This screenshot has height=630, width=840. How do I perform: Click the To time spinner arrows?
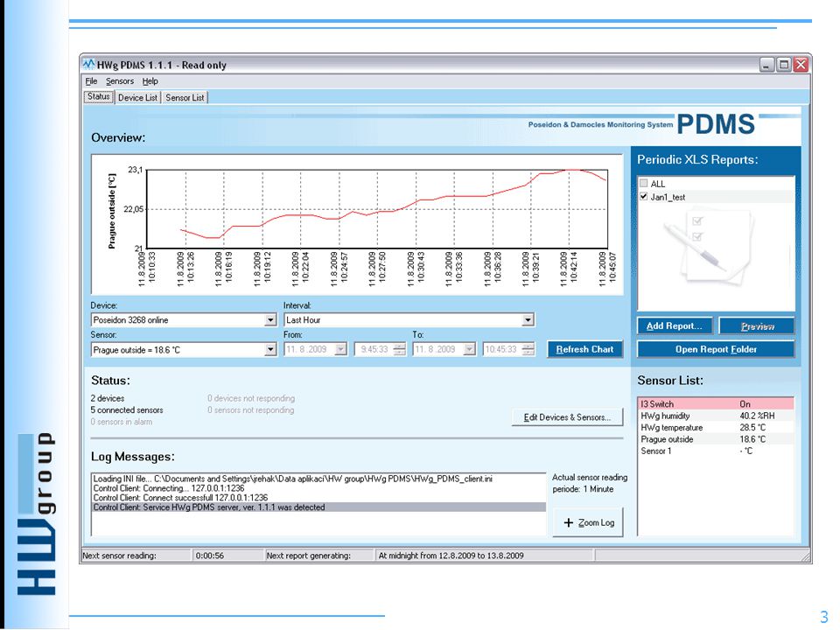528,349
